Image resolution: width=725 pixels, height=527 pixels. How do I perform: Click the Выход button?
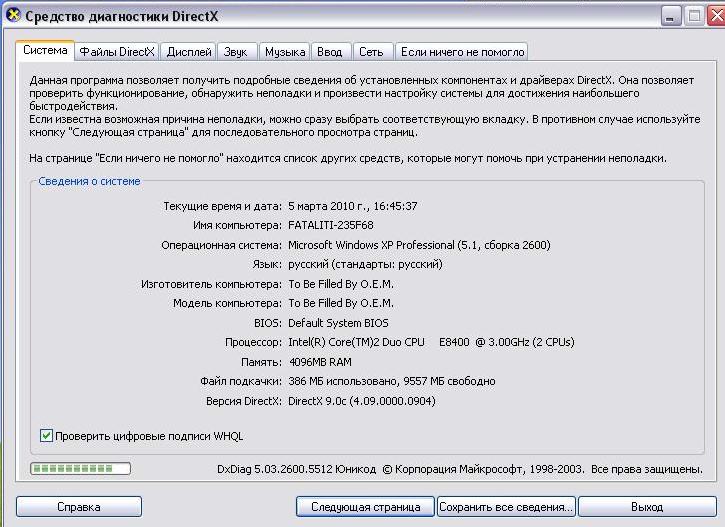click(647, 507)
